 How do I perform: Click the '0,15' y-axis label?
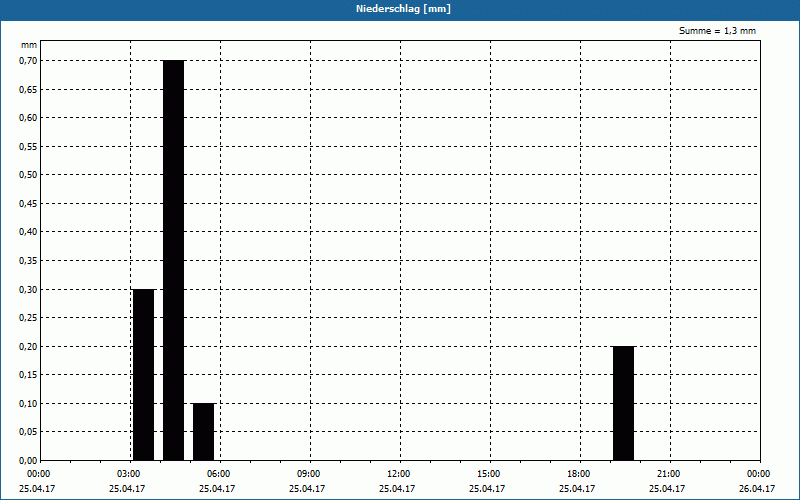coord(28,375)
